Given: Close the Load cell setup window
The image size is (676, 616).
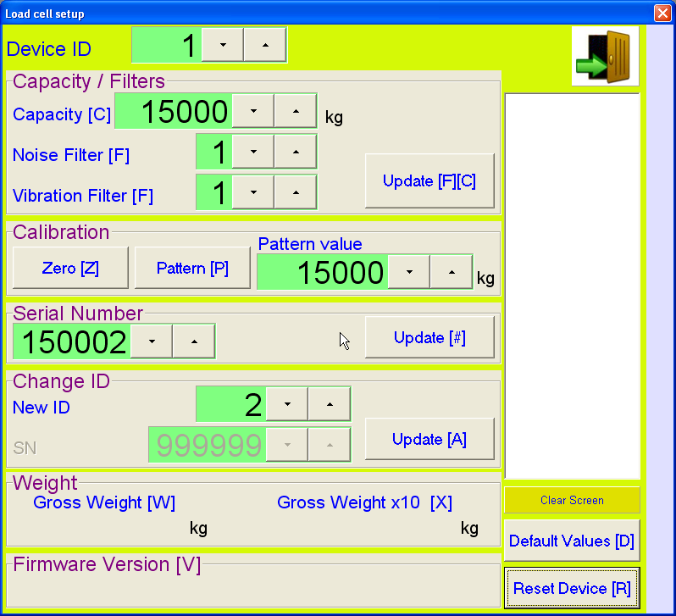Looking at the screenshot, I should tap(662, 13).
